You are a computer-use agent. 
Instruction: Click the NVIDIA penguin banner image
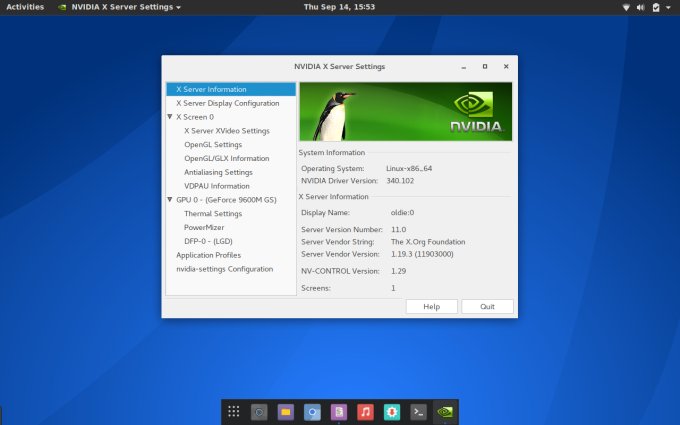click(x=405, y=111)
